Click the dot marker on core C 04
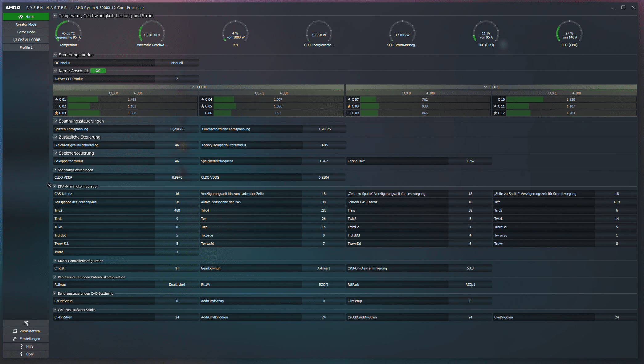Screen dimensions: 644x364 [x=202, y=99]
